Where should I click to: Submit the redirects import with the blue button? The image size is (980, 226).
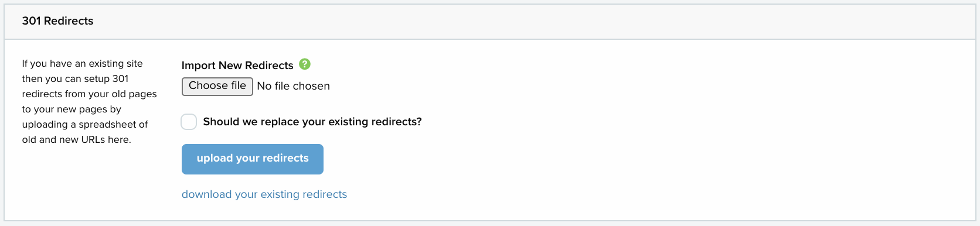point(253,159)
